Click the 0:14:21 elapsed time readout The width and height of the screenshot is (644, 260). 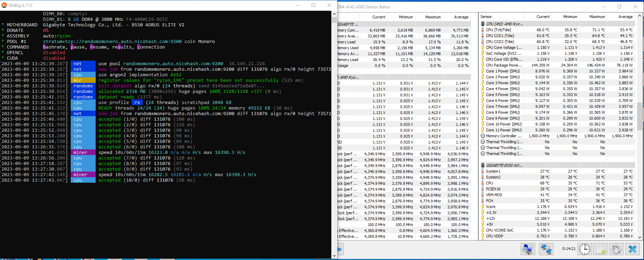pyautogui.click(x=569, y=249)
